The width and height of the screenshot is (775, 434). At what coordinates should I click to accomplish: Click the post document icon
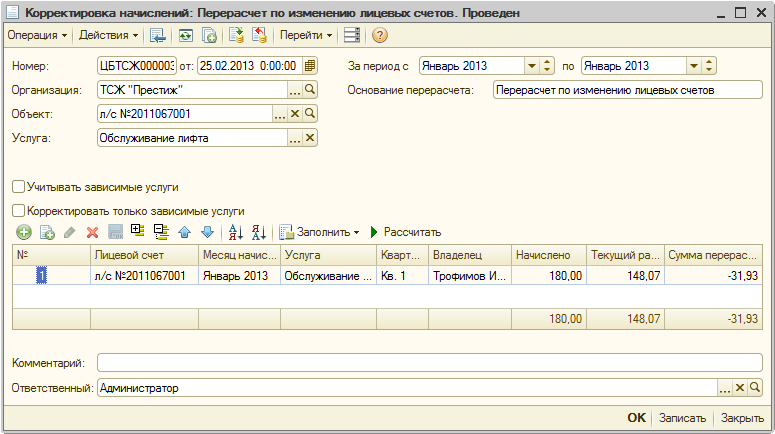[x=236, y=35]
